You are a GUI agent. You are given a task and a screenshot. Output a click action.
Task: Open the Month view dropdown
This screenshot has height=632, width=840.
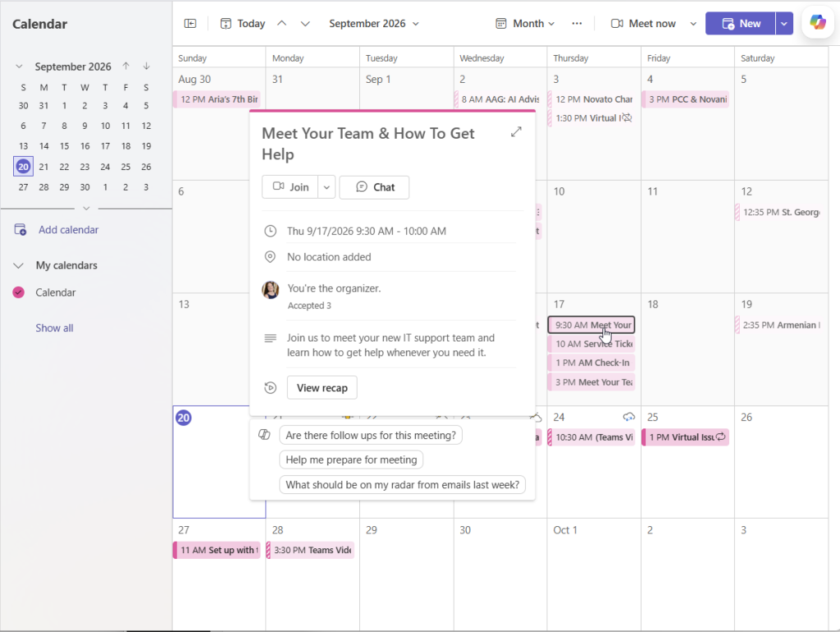[x=525, y=24]
